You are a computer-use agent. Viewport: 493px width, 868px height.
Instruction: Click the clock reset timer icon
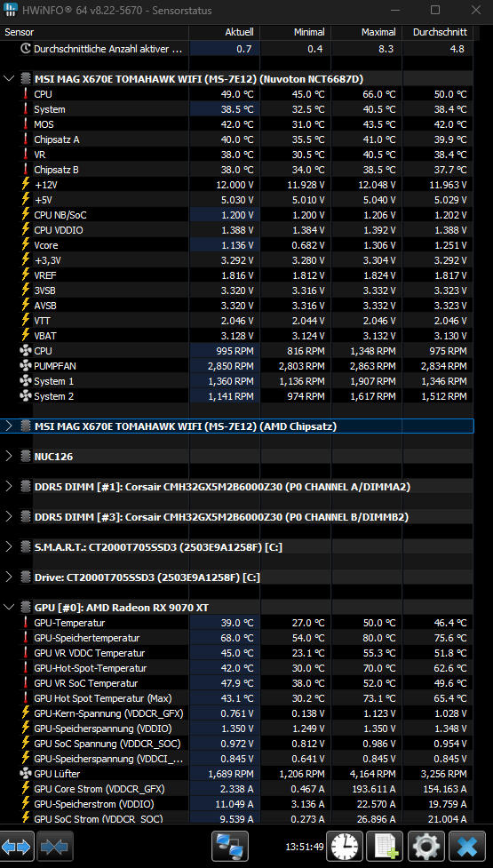345,846
